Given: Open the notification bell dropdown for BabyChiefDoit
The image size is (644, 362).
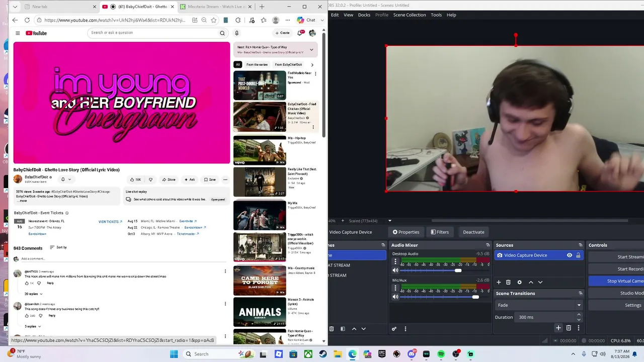Looking at the screenshot, I should pos(66,179).
